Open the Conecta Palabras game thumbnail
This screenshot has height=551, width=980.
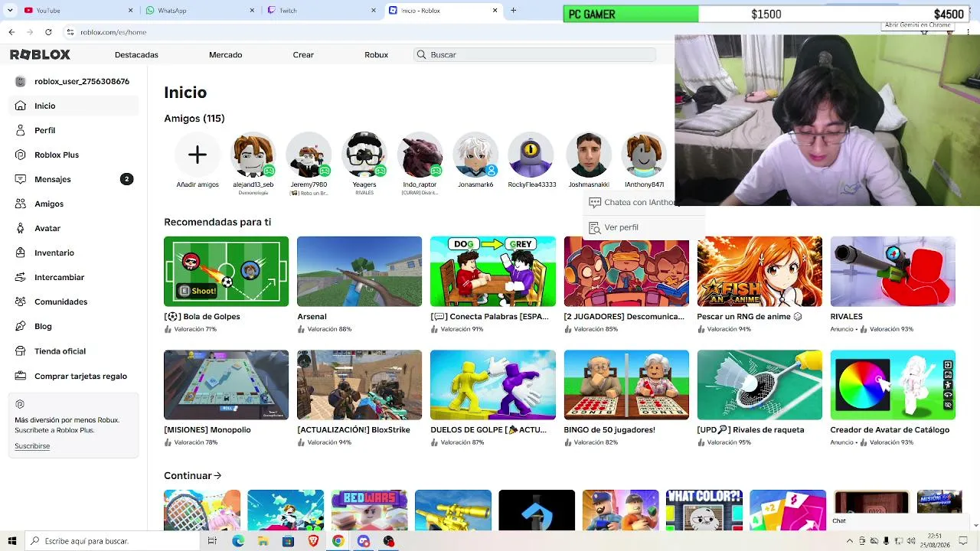pyautogui.click(x=493, y=272)
